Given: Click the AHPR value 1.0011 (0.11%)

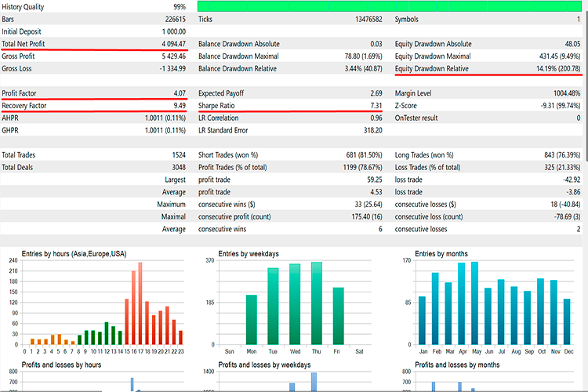Looking at the screenshot, I should coord(165,118).
